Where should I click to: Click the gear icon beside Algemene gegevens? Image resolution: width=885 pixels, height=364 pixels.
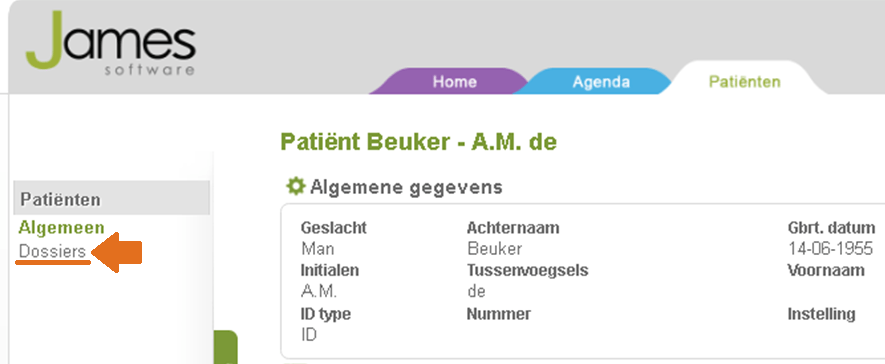tap(295, 186)
